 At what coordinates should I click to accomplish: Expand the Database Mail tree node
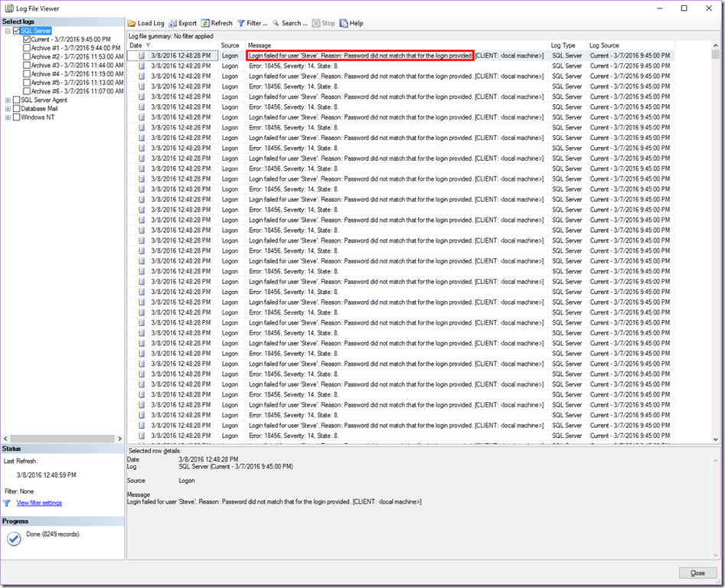(x=8, y=109)
